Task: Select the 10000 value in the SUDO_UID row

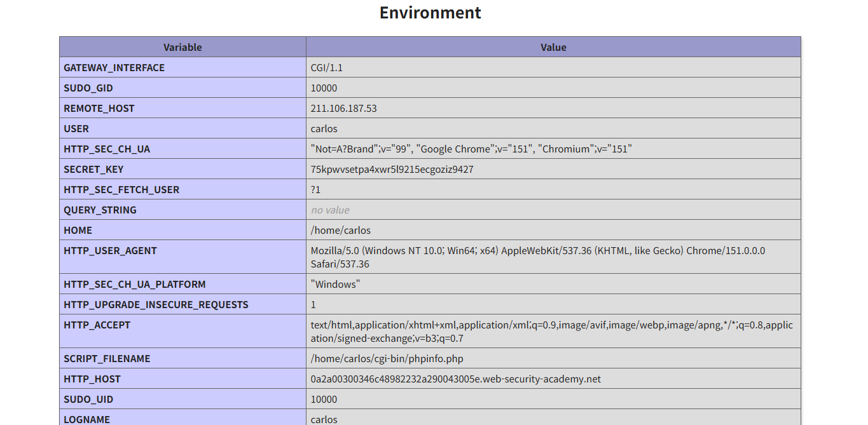Action: point(324,399)
